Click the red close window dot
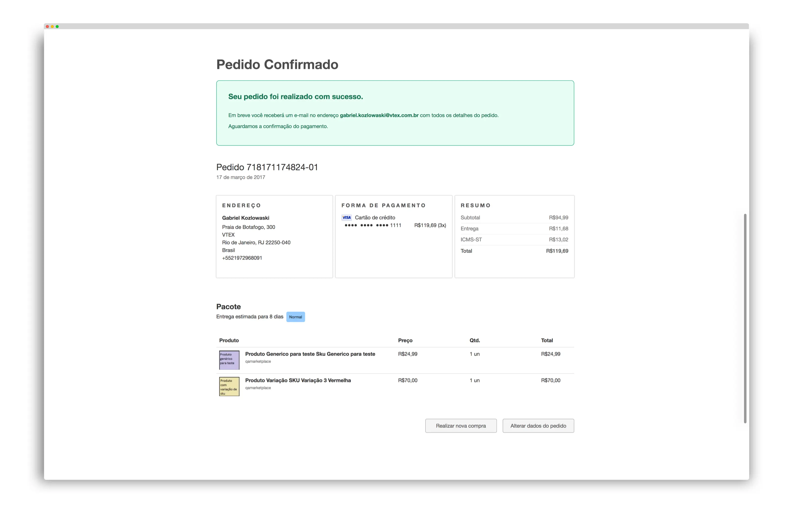Image resolution: width=793 pixels, height=532 pixels. click(x=47, y=26)
